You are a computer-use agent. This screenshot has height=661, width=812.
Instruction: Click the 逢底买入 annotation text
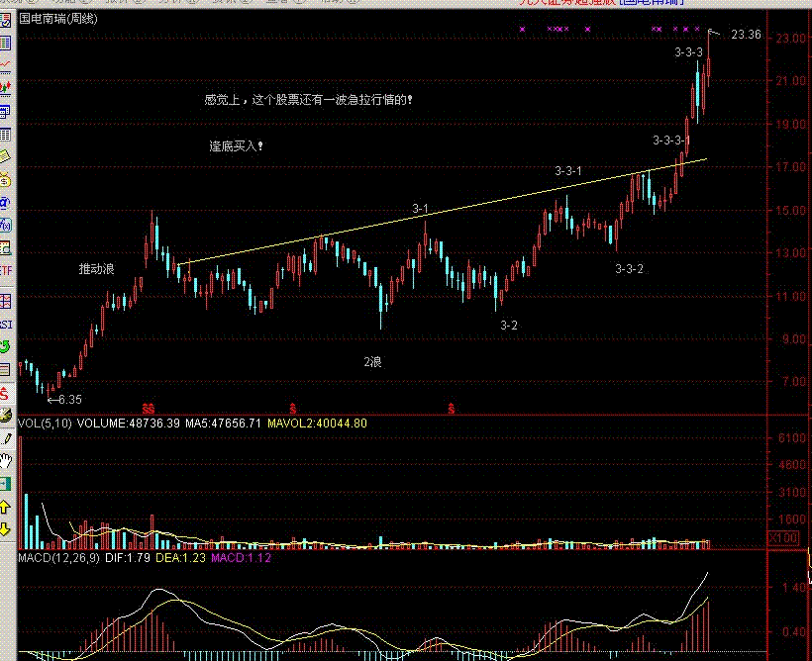pos(236,146)
